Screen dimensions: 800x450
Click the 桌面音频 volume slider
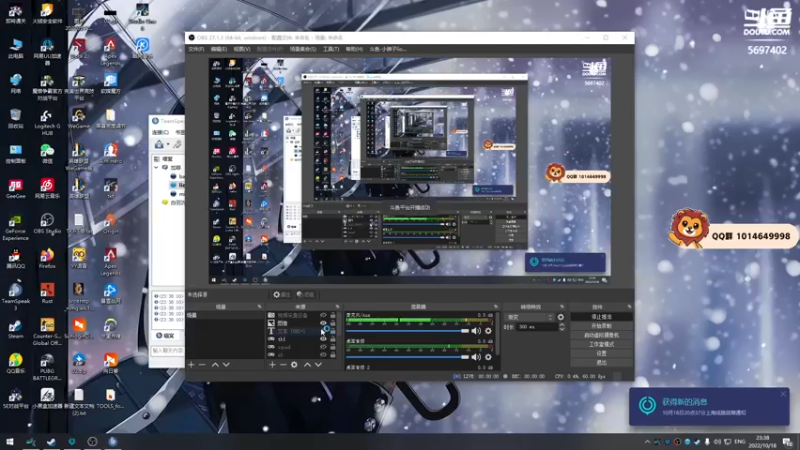[x=407, y=357]
